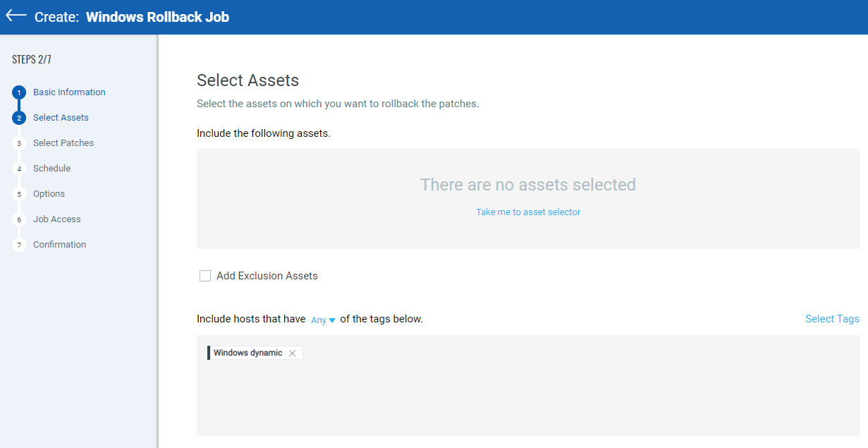Open the Basic Information step
Screen dimensions: 868x448
(68, 92)
